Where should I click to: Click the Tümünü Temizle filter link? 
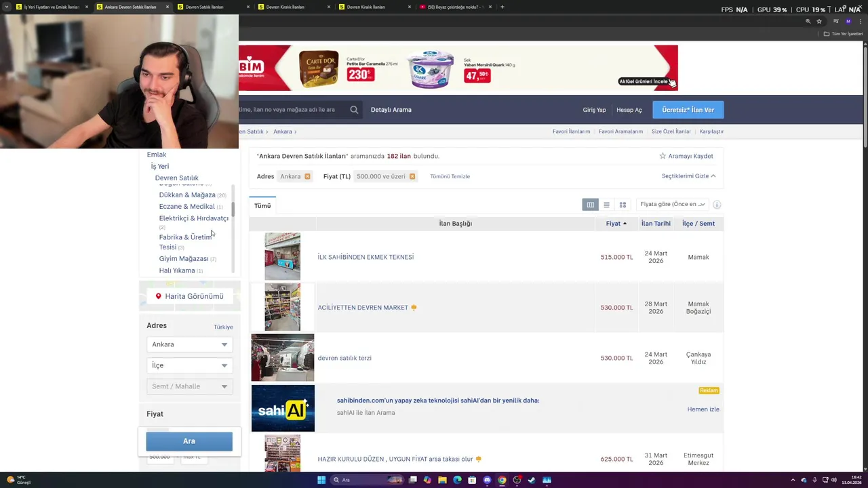tap(450, 176)
